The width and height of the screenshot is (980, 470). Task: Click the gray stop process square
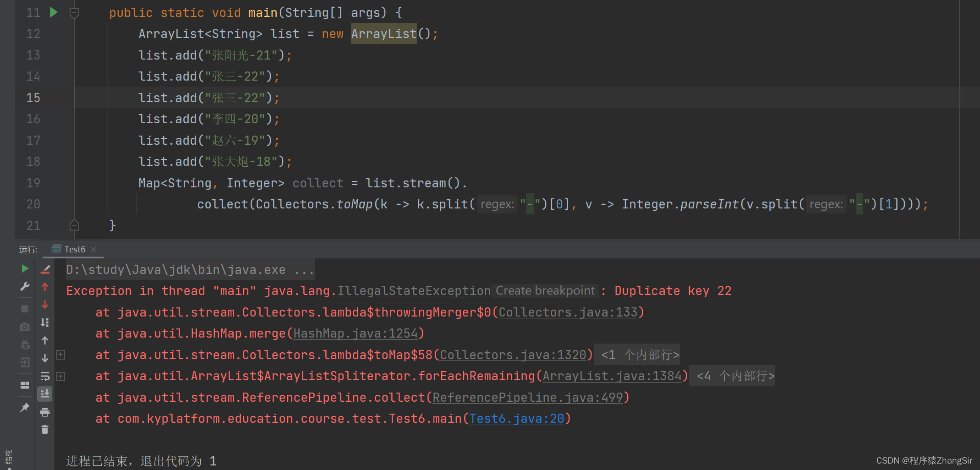pyautogui.click(x=25, y=309)
